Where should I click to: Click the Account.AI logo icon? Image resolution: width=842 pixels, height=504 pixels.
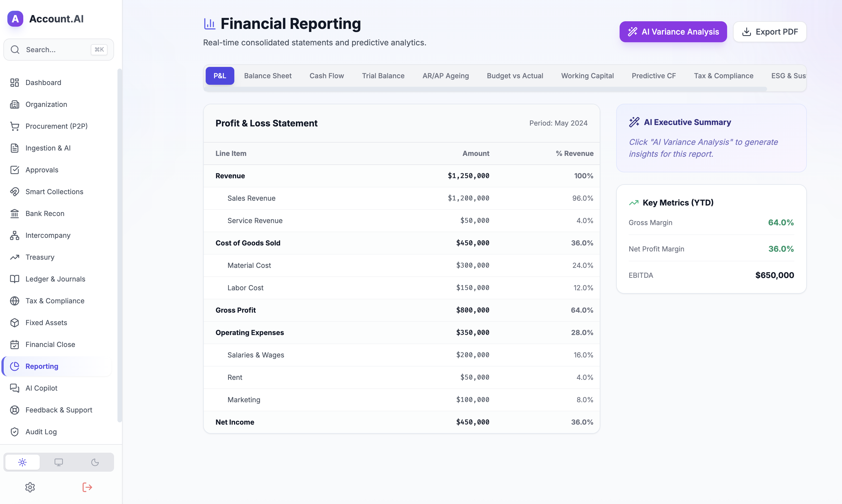[x=15, y=19]
